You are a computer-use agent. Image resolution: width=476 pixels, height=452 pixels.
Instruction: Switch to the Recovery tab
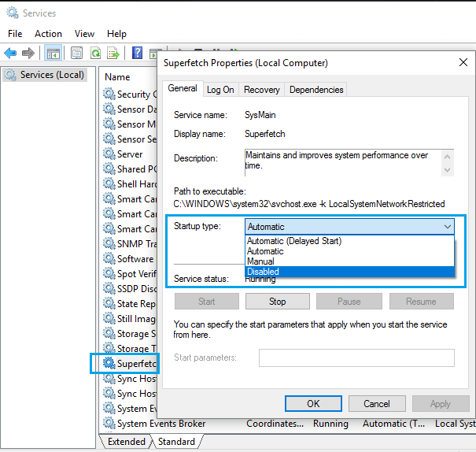pyautogui.click(x=262, y=90)
